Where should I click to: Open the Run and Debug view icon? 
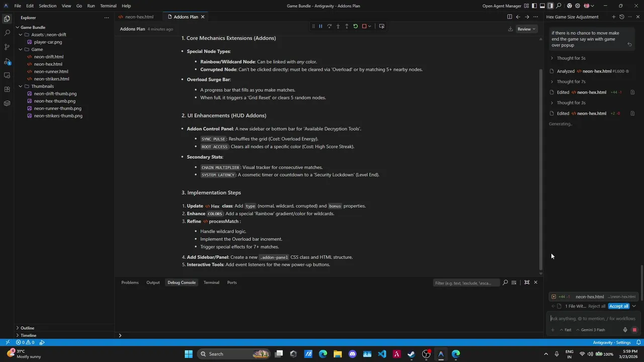pos(7,61)
